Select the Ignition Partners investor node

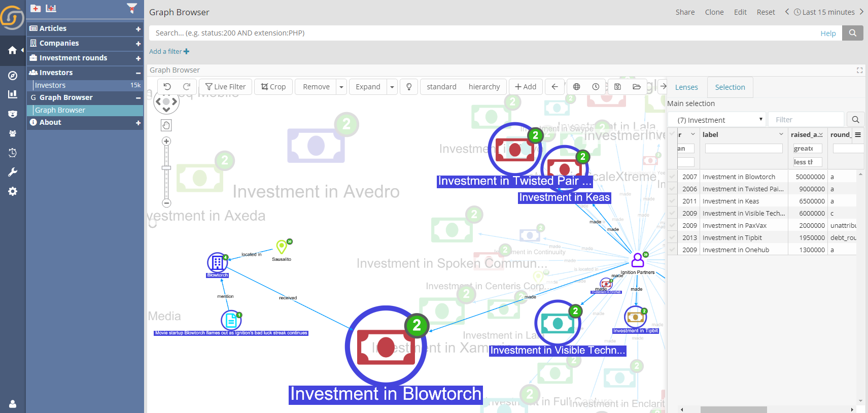click(638, 260)
